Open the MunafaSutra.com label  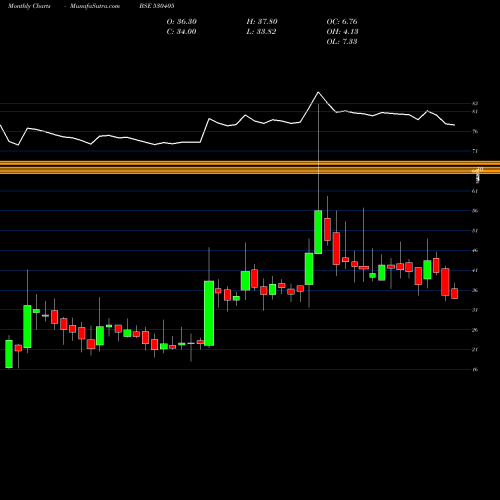point(95,6)
